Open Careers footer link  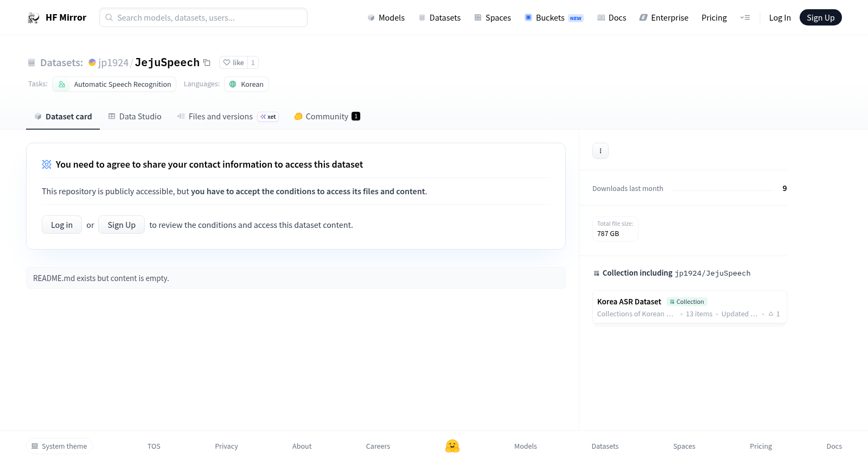378,446
